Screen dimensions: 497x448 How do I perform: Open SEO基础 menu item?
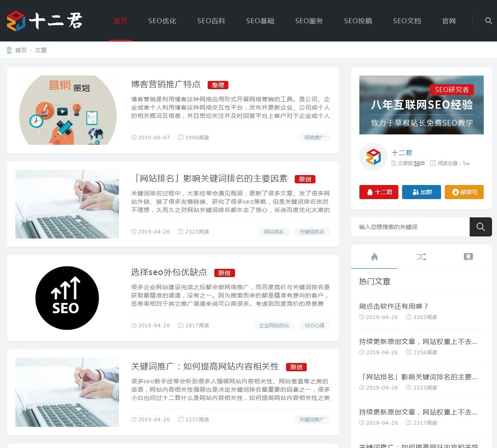point(260,21)
